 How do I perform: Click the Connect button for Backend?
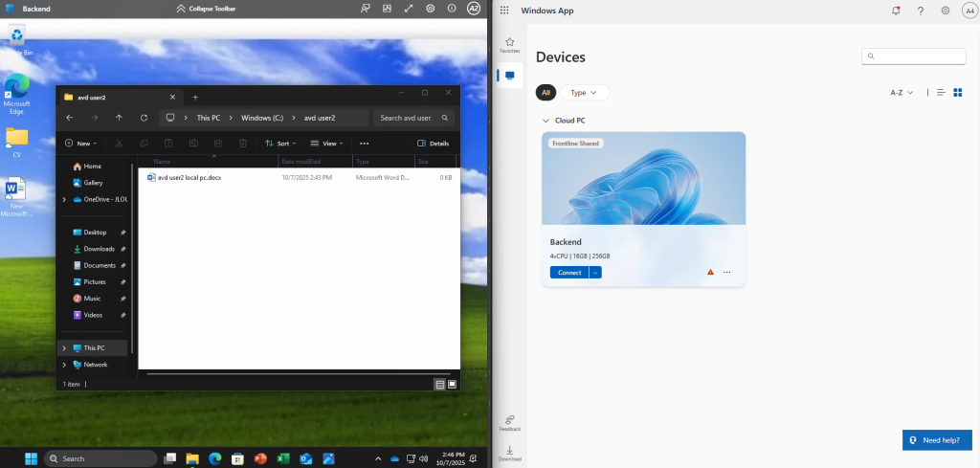coord(568,273)
